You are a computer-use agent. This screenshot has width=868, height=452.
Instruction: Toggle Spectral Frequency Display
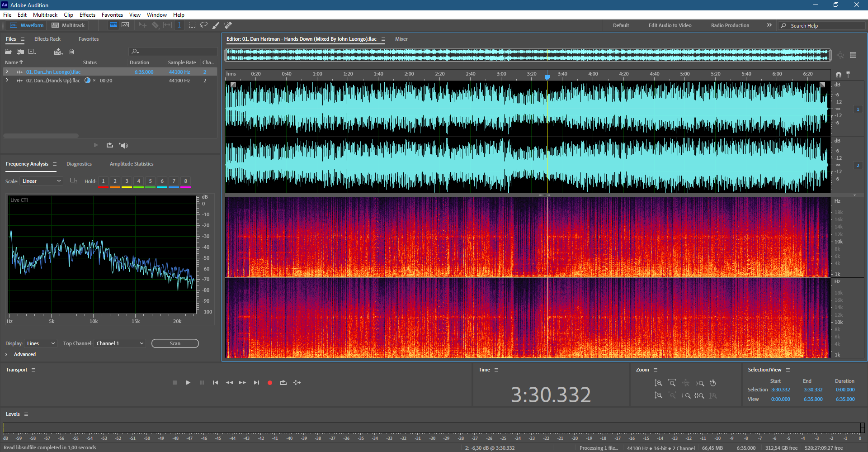pyautogui.click(x=113, y=25)
